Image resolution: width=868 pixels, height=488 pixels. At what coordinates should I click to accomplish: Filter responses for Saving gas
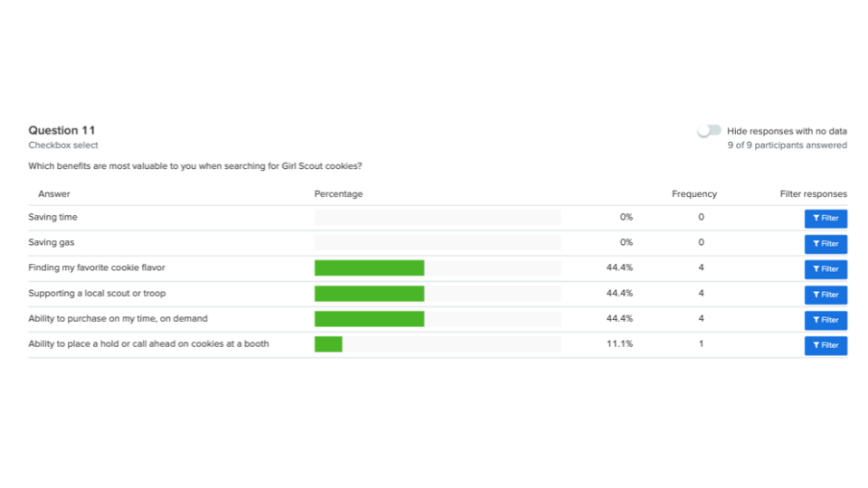point(826,244)
